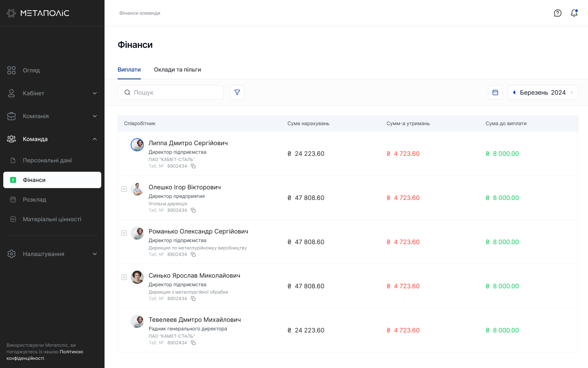
Task: Expand the Кабінет sidebar menu
Action: [x=94, y=93]
